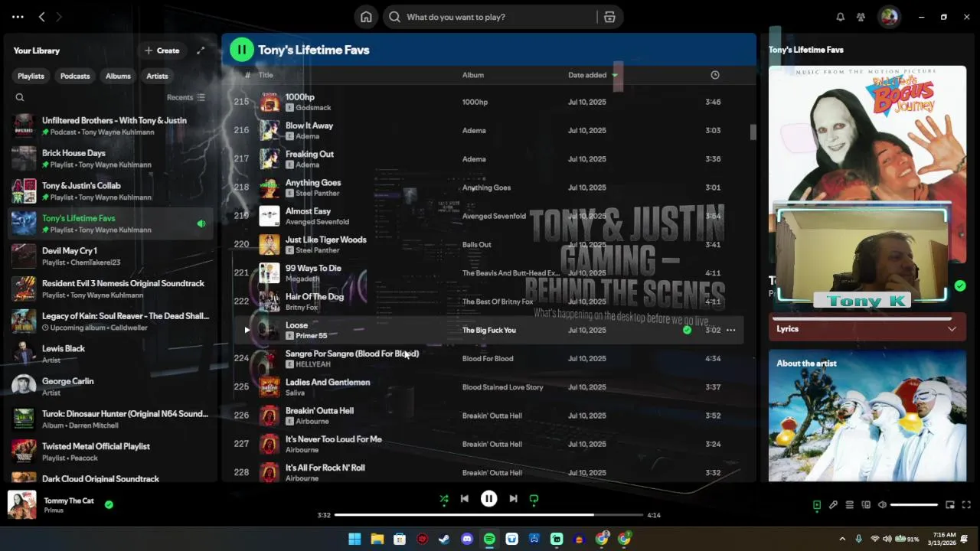
Task: Select the track 99 Ways To Die
Action: click(x=488, y=273)
